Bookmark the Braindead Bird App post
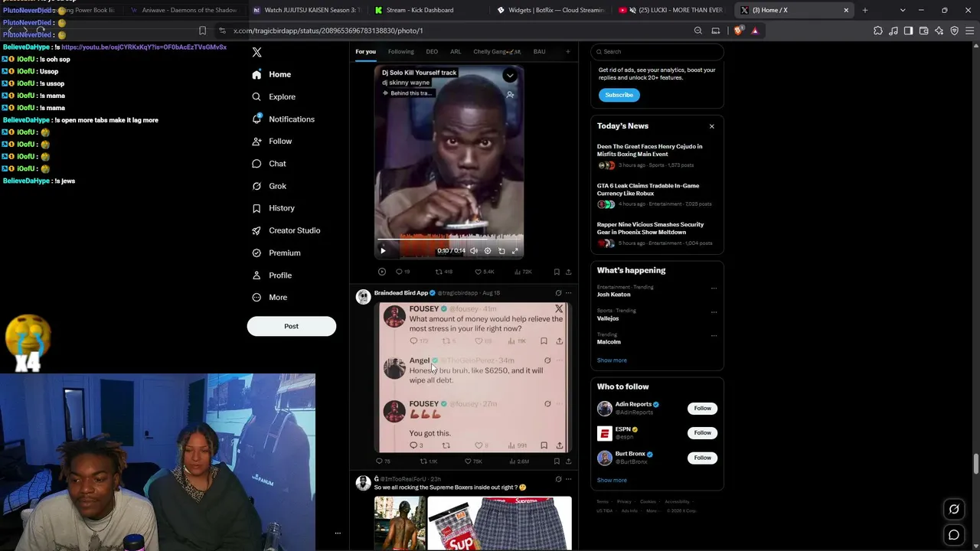Image resolution: width=980 pixels, height=551 pixels. [557, 461]
